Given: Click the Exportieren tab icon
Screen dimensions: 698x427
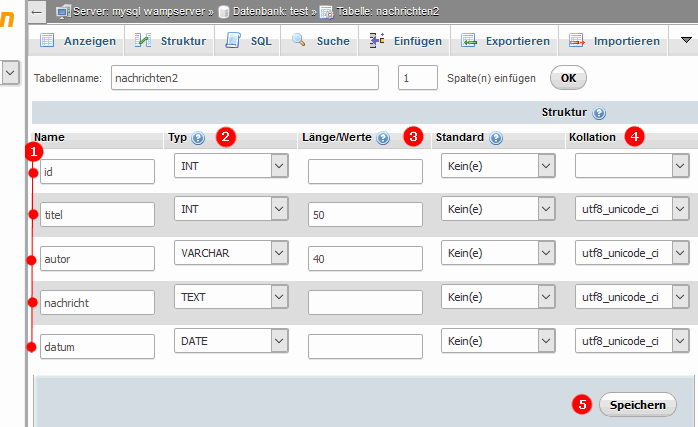Looking at the screenshot, I should (469, 40).
